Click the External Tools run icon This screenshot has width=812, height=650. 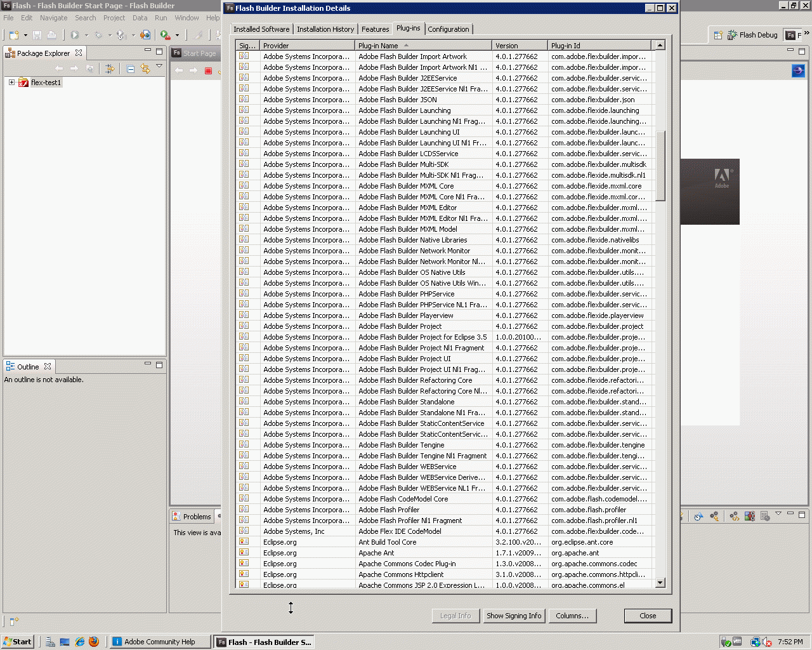(x=165, y=35)
